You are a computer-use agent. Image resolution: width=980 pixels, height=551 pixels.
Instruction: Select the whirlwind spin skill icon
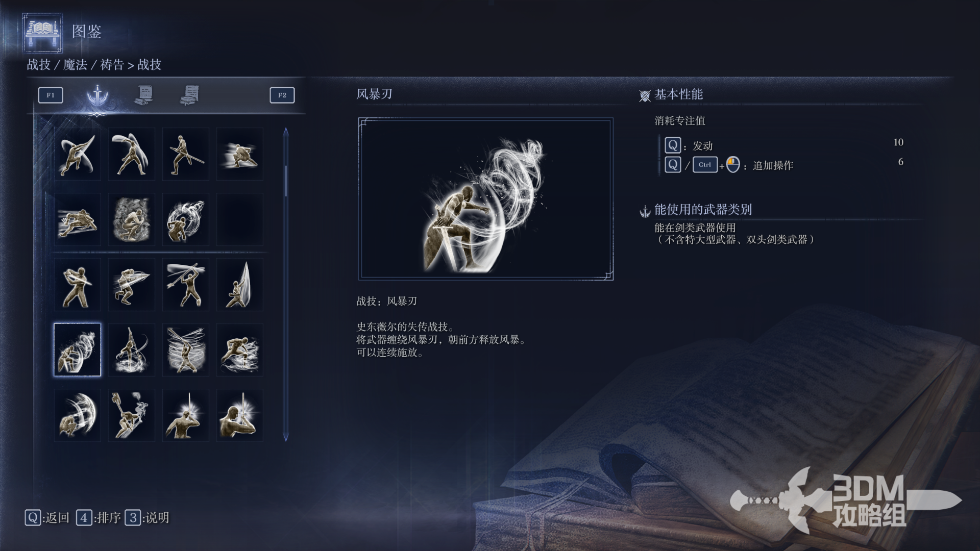click(186, 350)
